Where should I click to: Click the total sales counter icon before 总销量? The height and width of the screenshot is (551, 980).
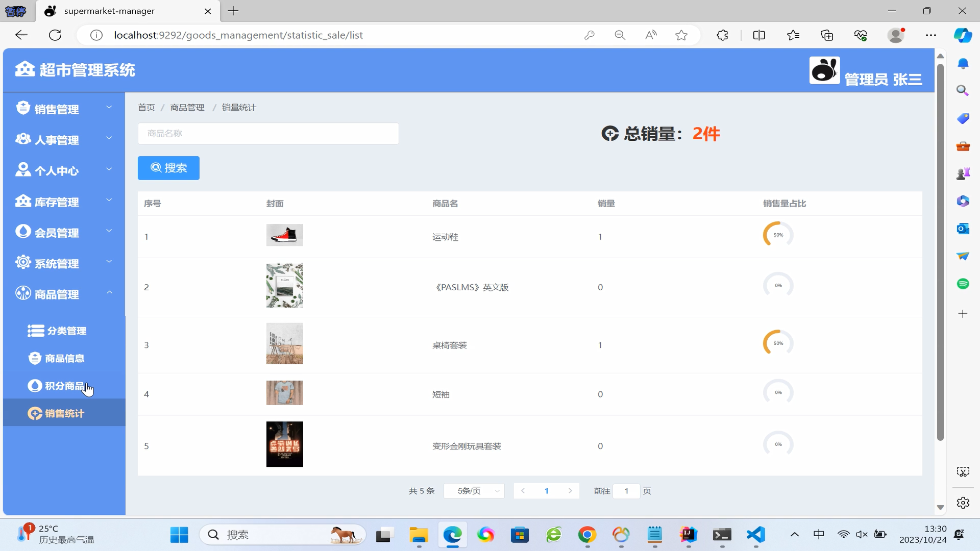611,134
